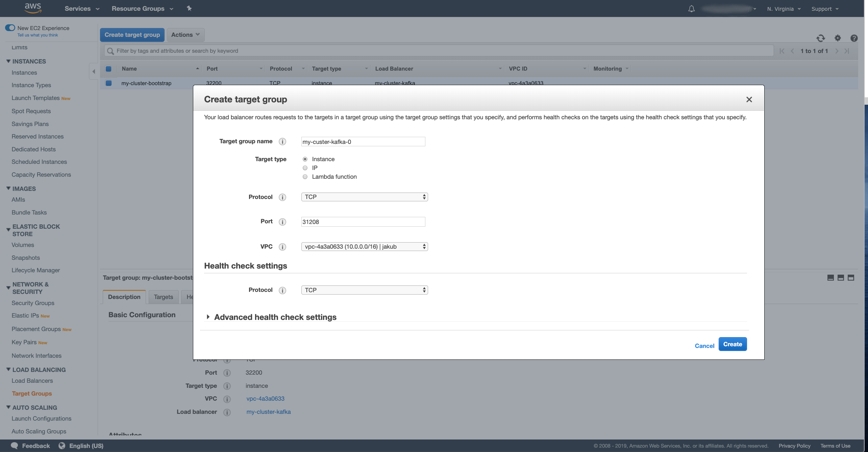
Task: Click info icon beside Load balancer detail
Action: (227, 412)
